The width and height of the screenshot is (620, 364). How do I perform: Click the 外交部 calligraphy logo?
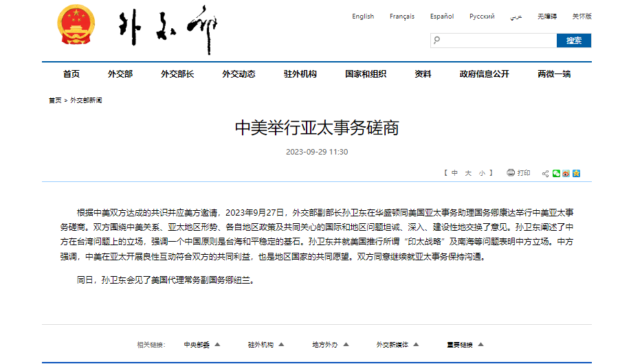pos(168,29)
